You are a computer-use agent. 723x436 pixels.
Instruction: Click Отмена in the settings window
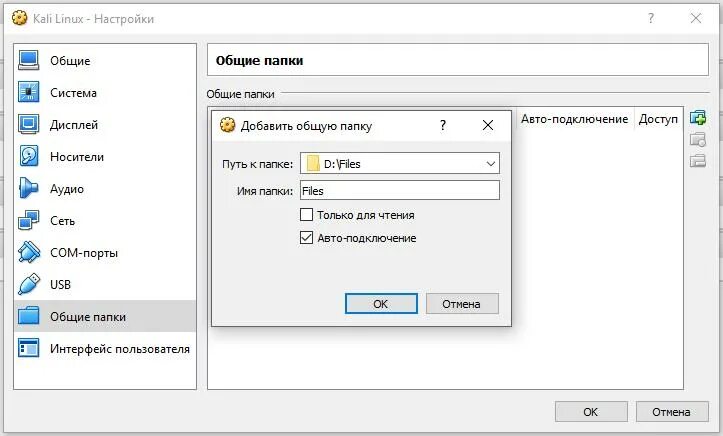coord(671,412)
